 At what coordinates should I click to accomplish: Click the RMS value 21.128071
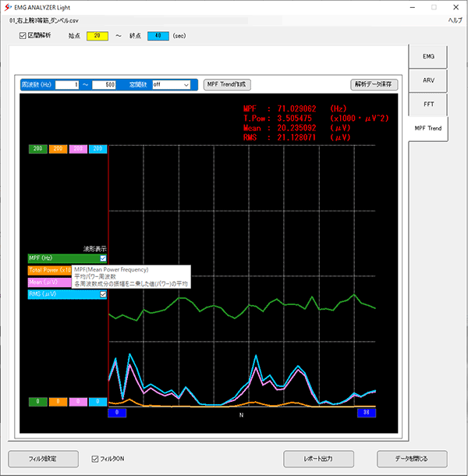(x=296, y=138)
